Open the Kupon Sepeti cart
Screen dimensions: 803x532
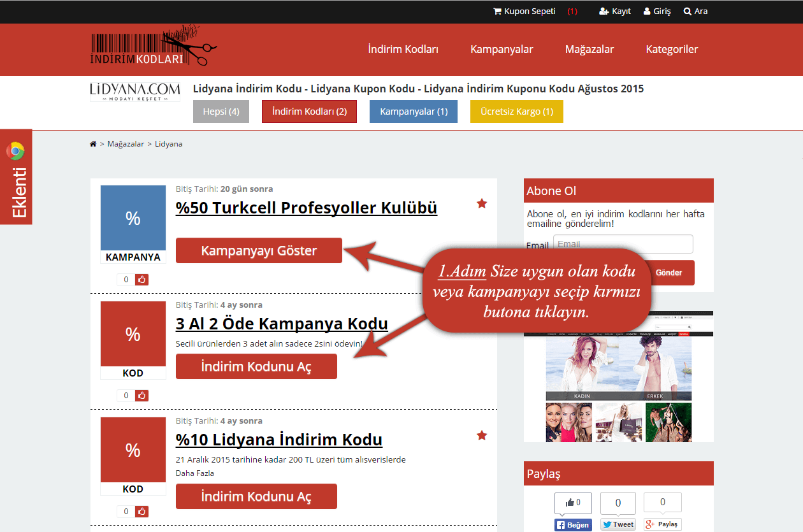click(x=524, y=11)
